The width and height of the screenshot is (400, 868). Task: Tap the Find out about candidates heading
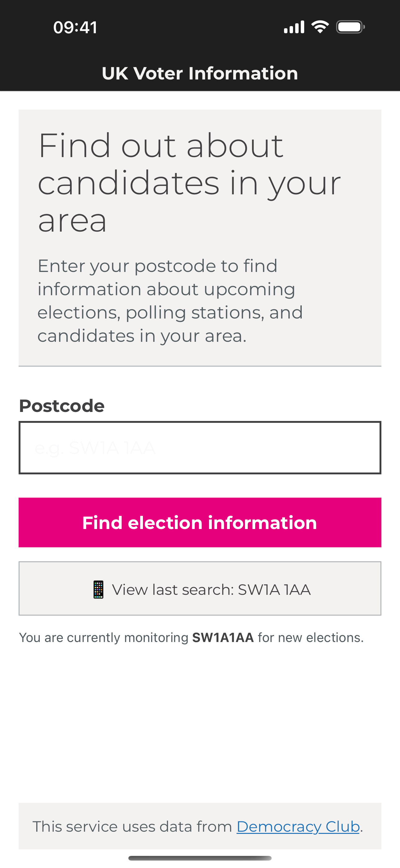pyautogui.click(x=189, y=182)
